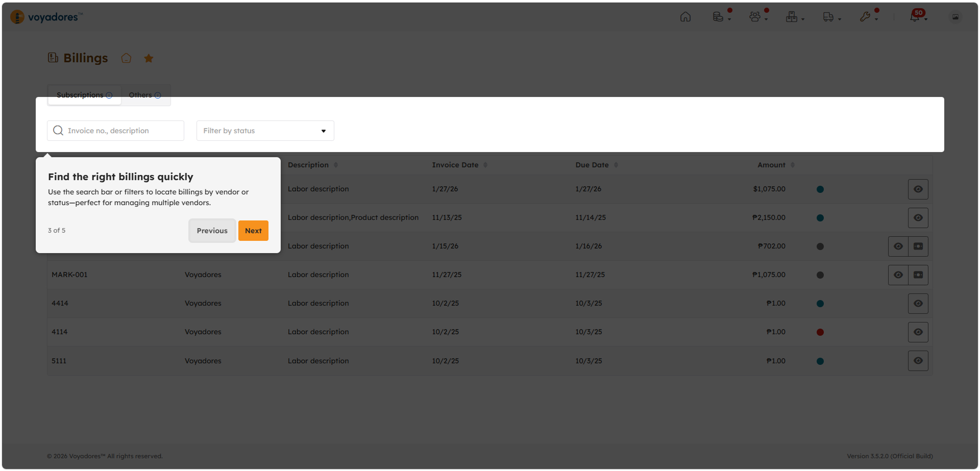This screenshot has width=980, height=471.
Task: View invoice 5111 with eye icon
Action: tap(918, 361)
